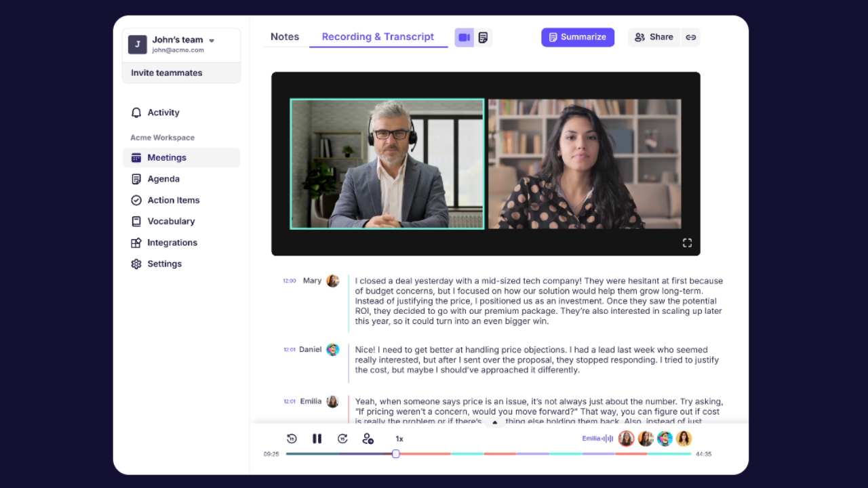
Task: Go to Integrations page
Action: [x=172, y=243]
